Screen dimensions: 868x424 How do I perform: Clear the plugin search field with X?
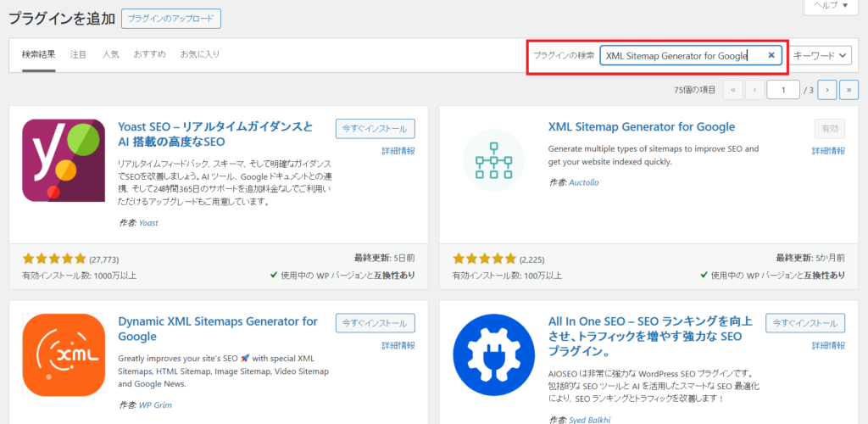tap(771, 55)
